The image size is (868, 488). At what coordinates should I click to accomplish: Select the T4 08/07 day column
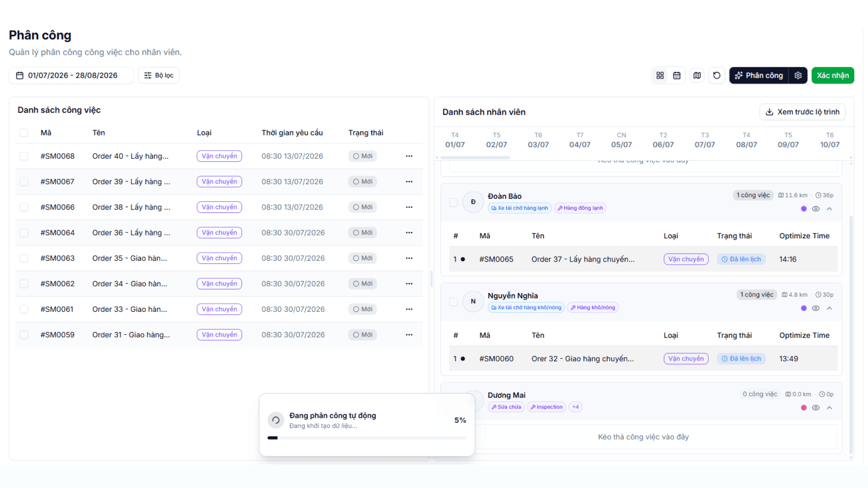pyautogui.click(x=746, y=141)
